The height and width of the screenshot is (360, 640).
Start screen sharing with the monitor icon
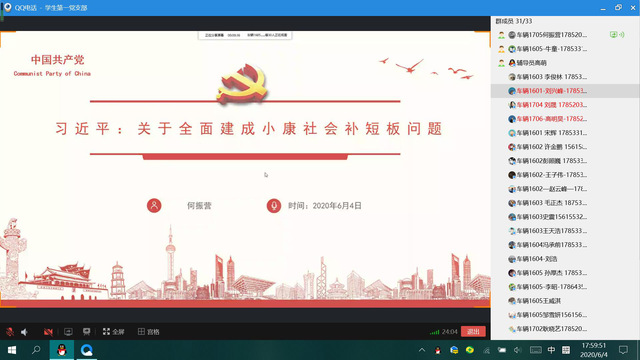68,332
